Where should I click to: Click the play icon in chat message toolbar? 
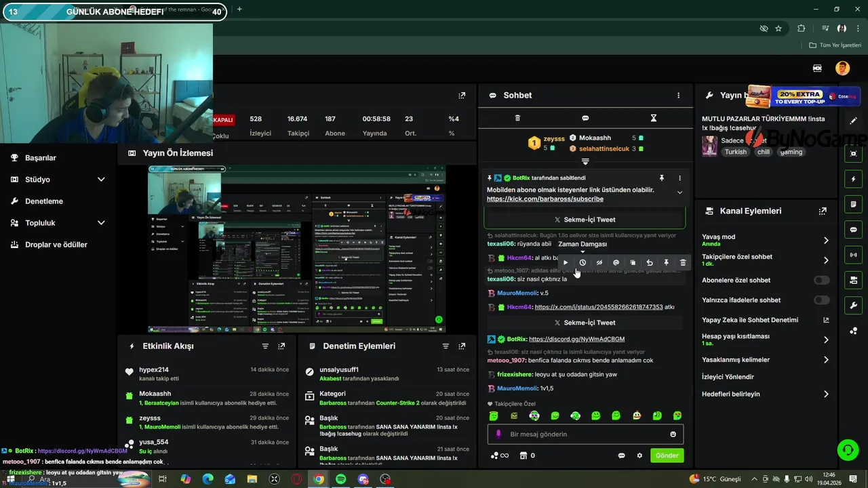click(566, 263)
